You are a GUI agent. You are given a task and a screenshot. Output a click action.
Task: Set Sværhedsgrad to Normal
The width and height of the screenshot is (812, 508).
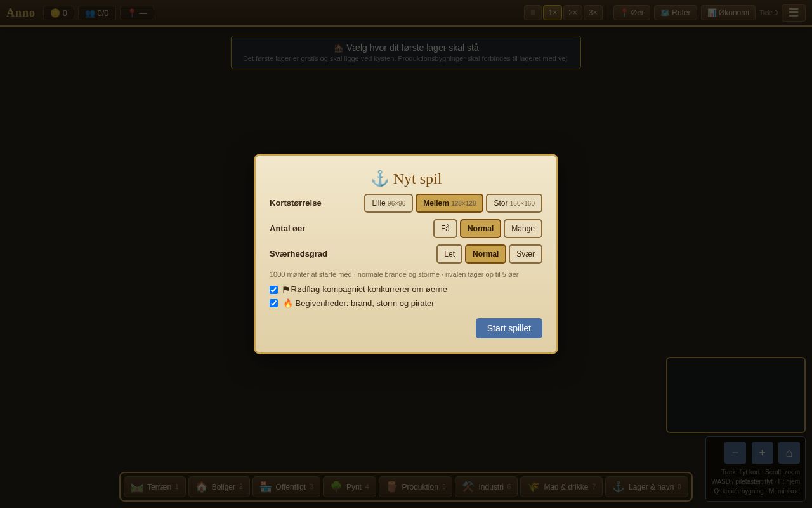[x=486, y=254]
